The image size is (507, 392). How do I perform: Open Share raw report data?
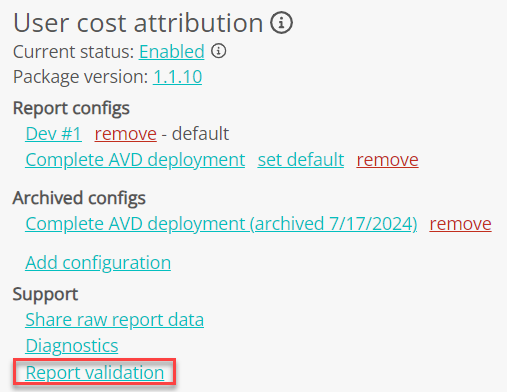point(115,320)
